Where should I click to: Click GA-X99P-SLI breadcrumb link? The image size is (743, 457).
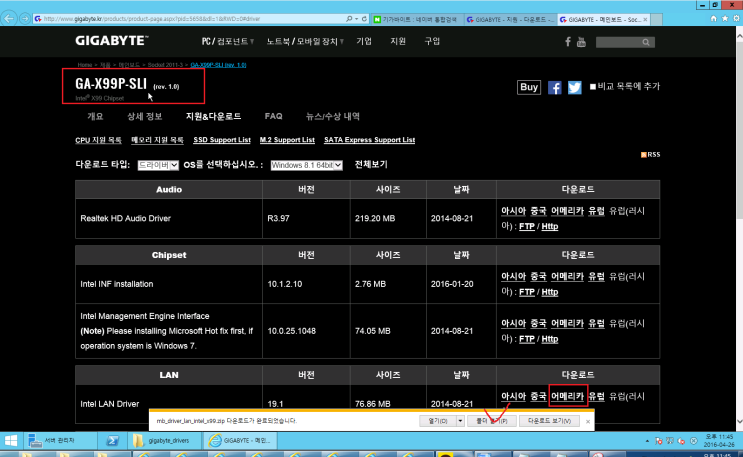pos(218,65)
